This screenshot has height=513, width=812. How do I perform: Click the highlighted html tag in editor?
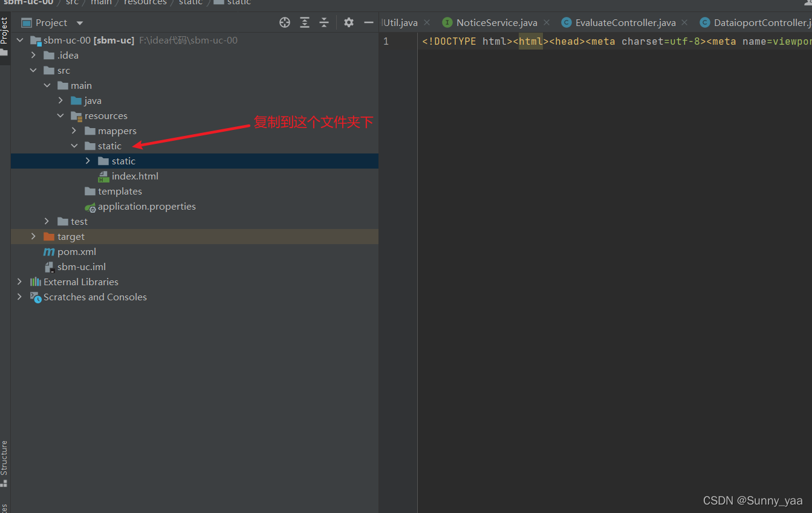pyautogui.click(x=531, y=41)
